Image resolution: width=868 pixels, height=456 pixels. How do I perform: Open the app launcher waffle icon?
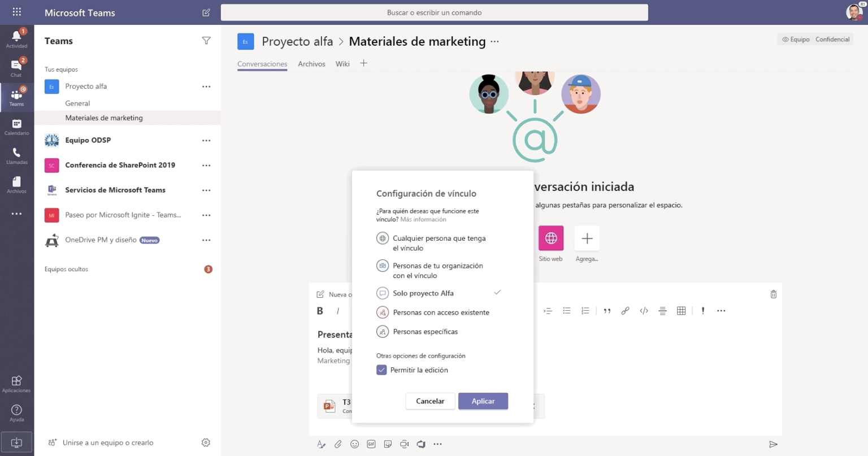point(16,12)
